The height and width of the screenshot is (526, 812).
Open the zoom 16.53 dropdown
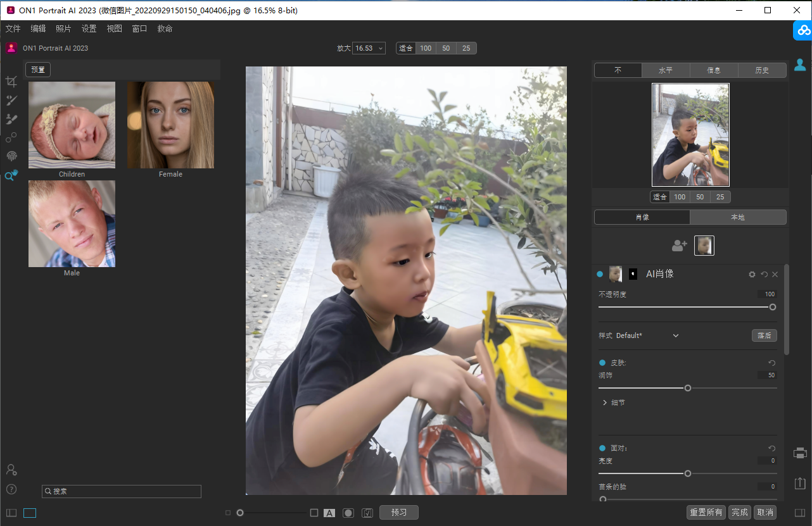click(369, 48)
